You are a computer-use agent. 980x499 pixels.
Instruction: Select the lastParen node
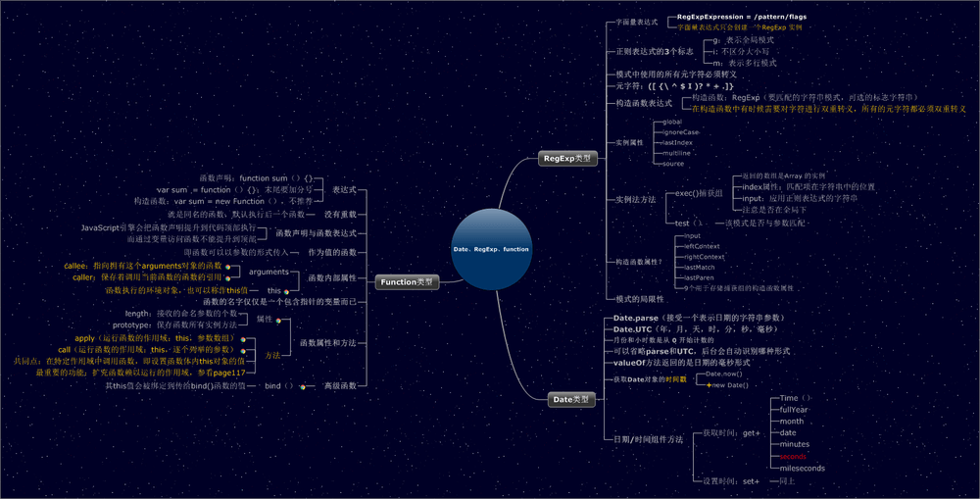(x=699, y=277)
